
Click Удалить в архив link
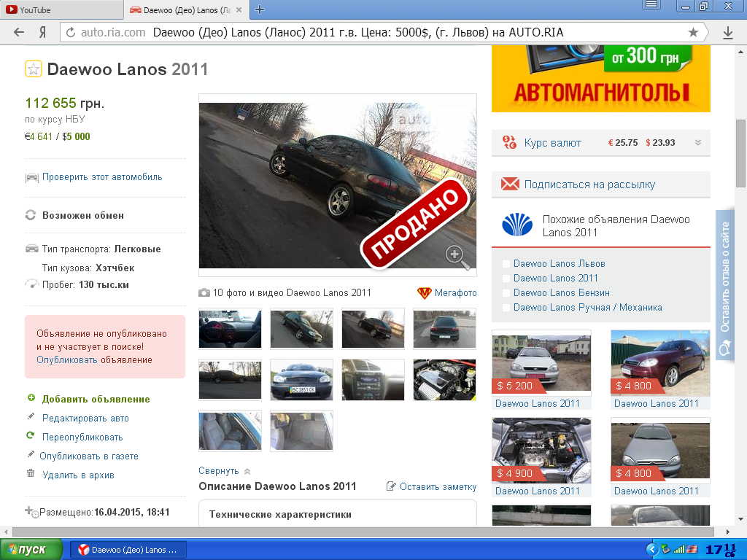click(x=78, y=475)
